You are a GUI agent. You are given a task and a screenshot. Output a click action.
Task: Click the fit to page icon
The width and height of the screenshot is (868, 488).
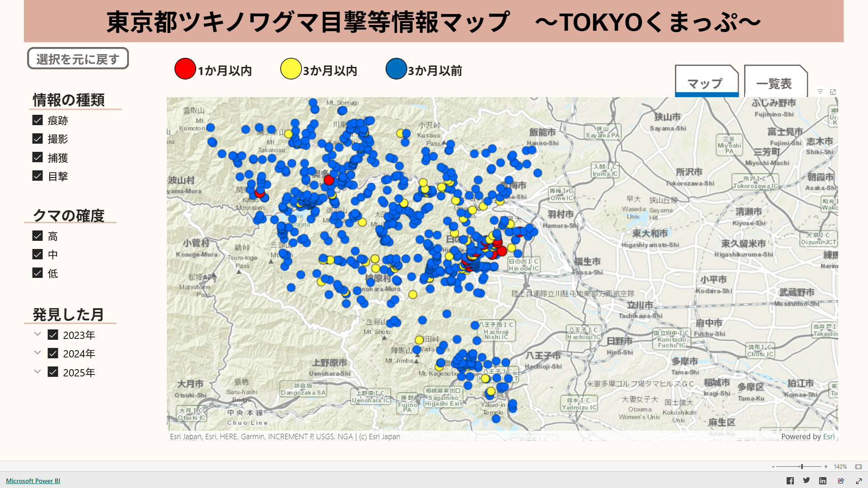[859, 467]
